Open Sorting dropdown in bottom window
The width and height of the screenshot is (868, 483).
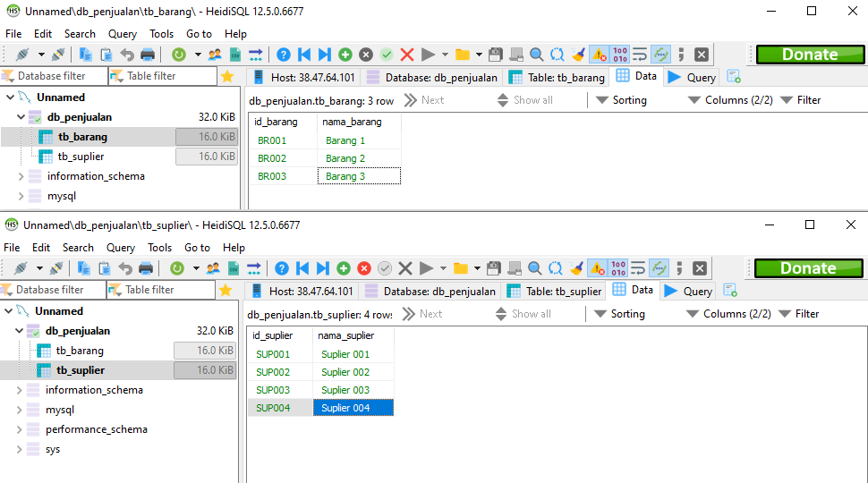[x=619, y=314]
